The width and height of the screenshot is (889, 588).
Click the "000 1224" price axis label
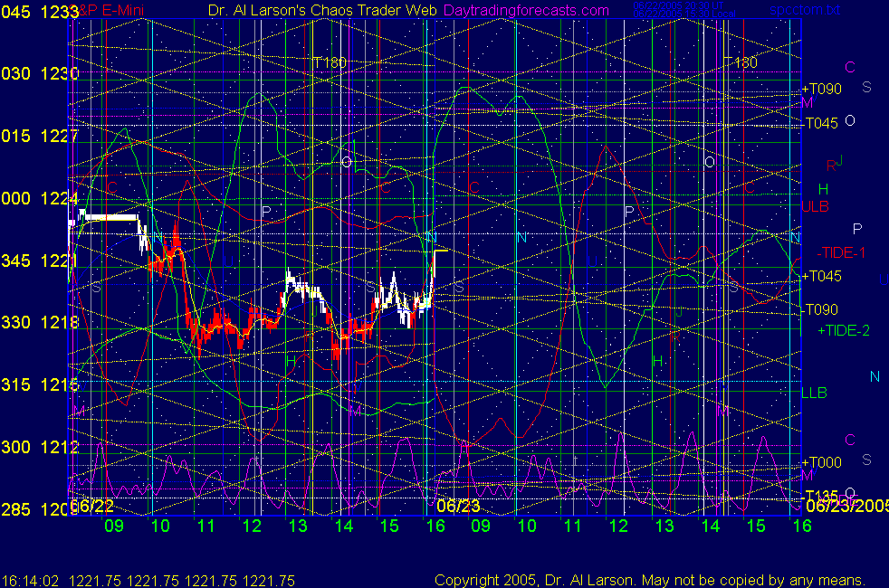(x=40, y=198)
